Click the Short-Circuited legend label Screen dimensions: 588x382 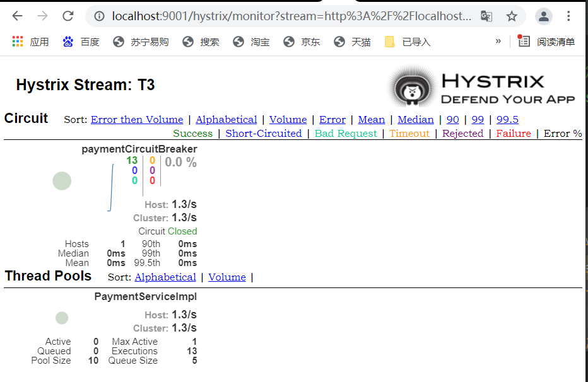coord(263,134)
